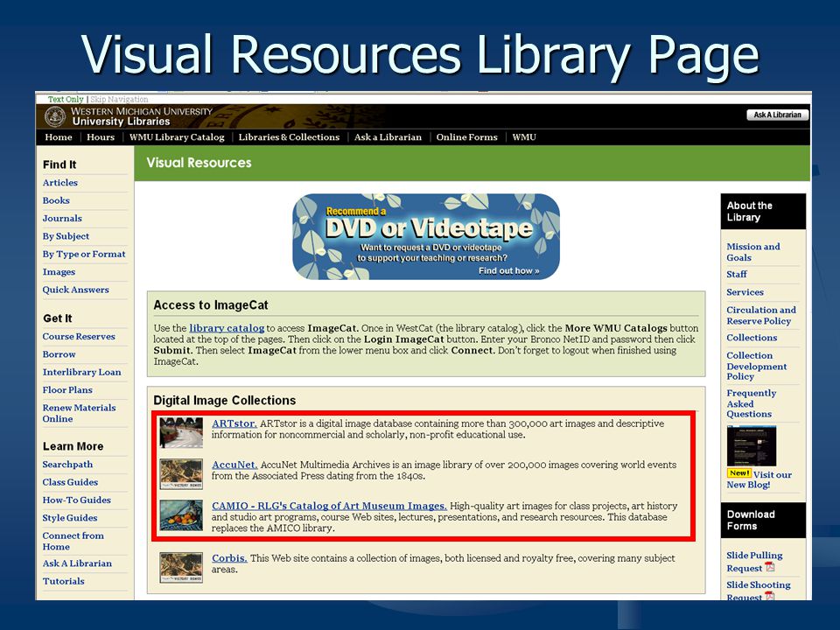Open the Staff link
The image size is (840, 630).
737,274
